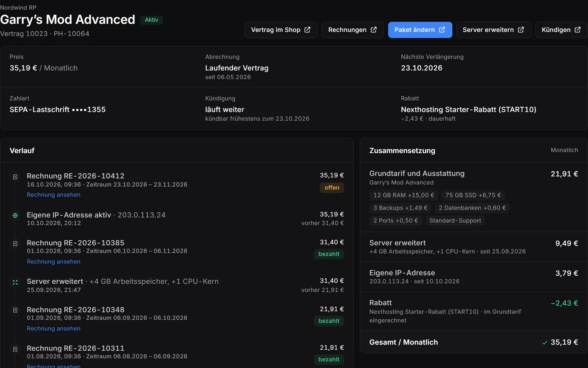Click SEPA-Lastschrift ••••1355 payment method
Screen dimensions: 588x368
coord(57,110)
